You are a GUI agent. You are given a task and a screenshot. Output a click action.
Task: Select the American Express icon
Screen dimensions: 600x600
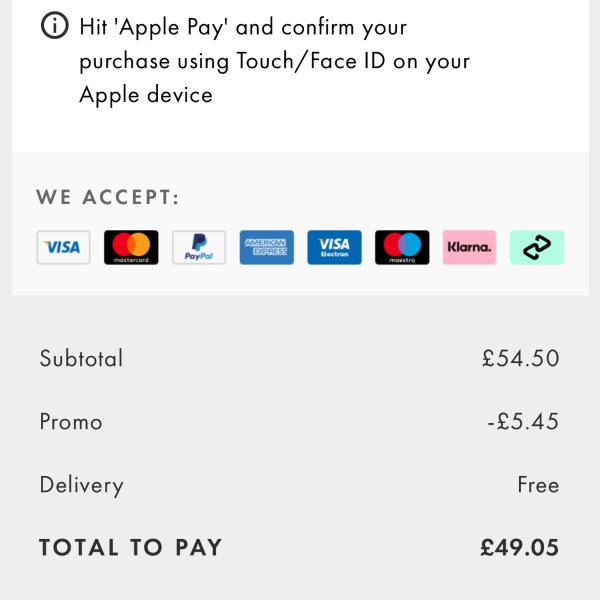[x=267, y=247]
